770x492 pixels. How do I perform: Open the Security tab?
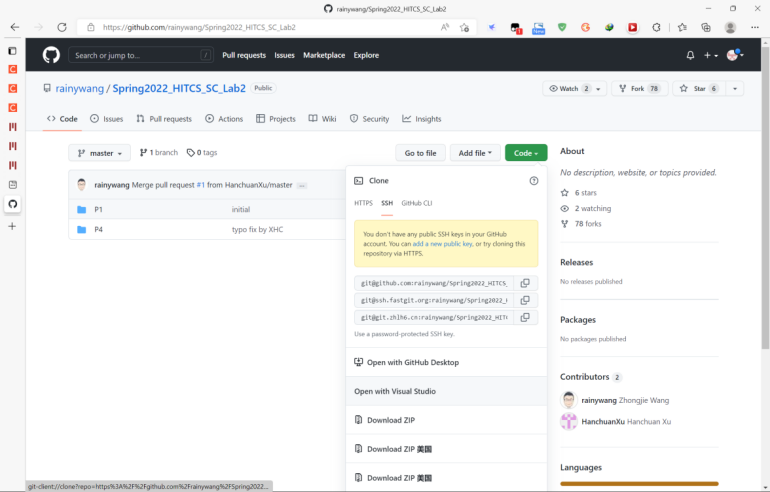coord(369,119)
